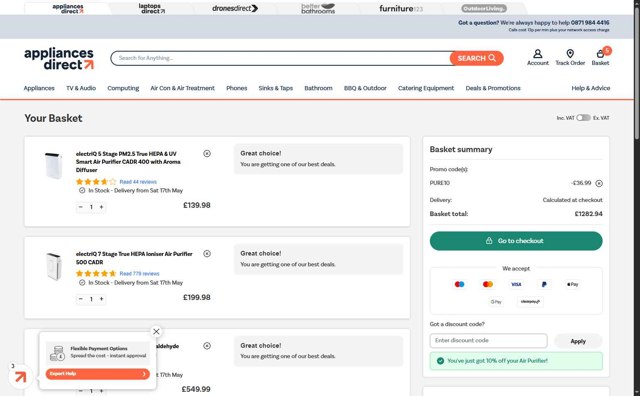Go to Appliances Direct logo home
This screenshot has height=396, width=640.
[59, 59]
